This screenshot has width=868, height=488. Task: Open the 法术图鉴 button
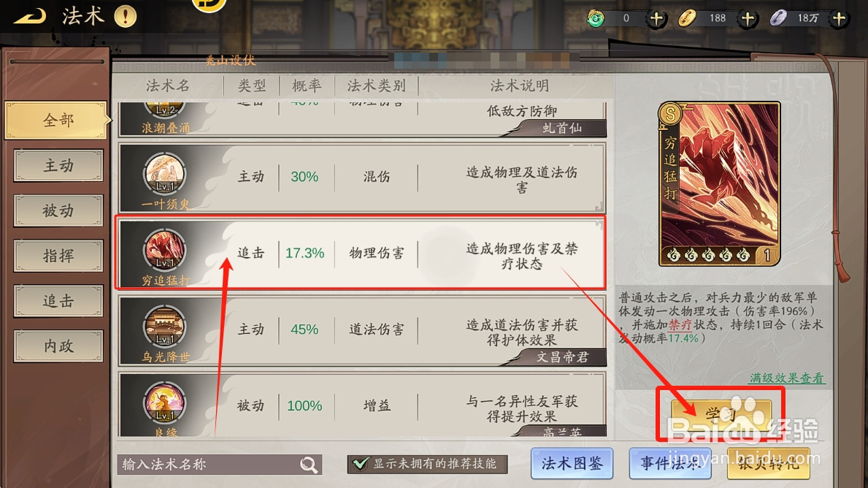pos(572,464)
